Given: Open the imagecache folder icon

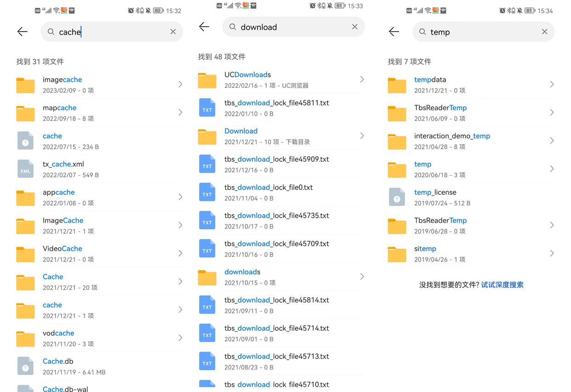Looking at the screenshot, I should pos(25,85).
